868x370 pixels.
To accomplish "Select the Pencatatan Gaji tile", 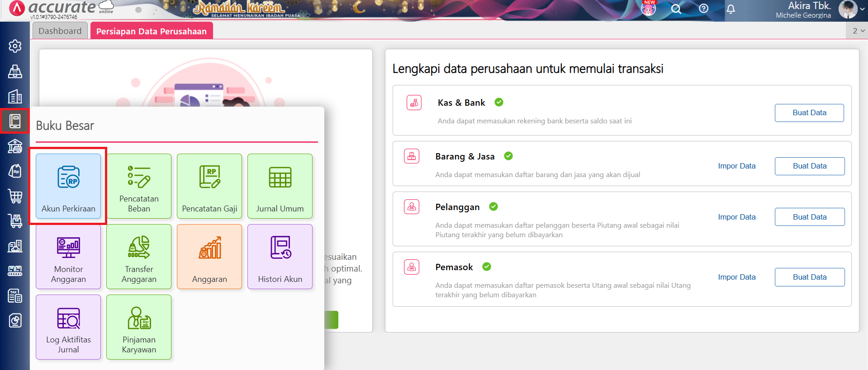I will click(x=209, y=186).
